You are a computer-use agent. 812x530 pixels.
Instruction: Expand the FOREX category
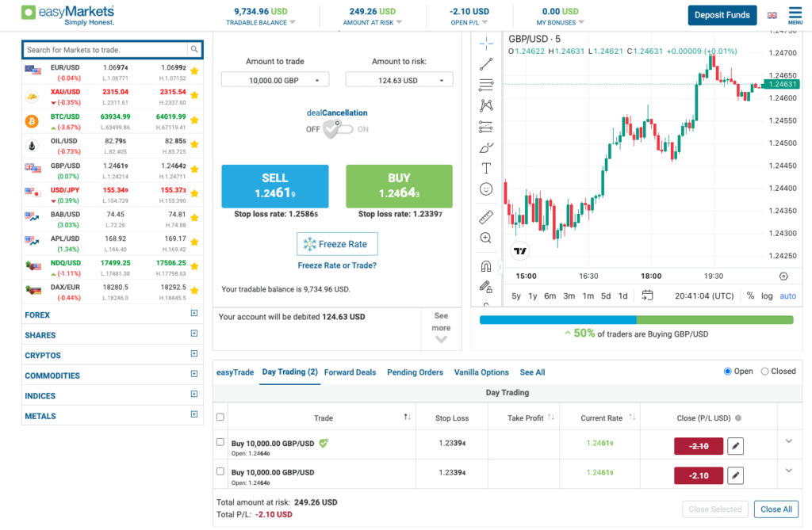[194, 313]
